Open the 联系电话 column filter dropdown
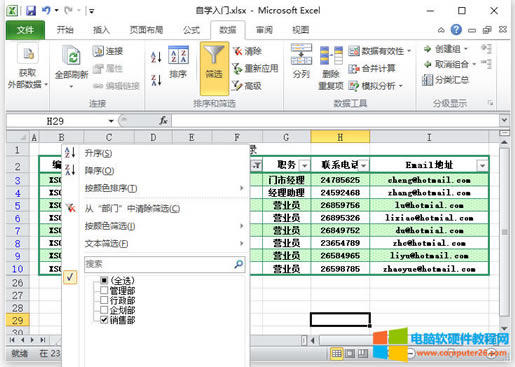Screen dimensions: 515x367 364,166
